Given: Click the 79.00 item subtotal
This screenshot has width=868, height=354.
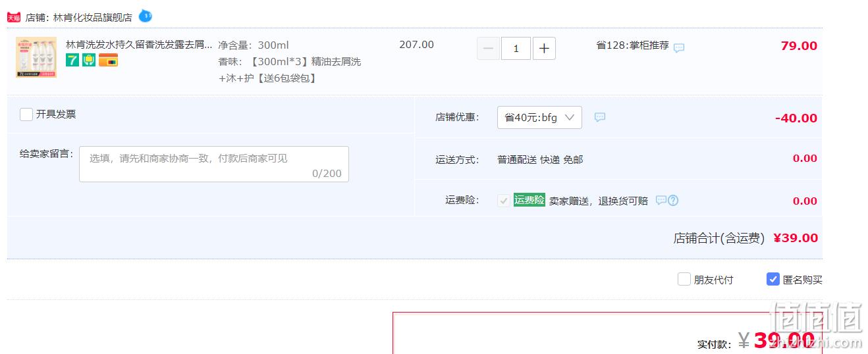Looking at the screenshot, I should pyautogui.click(x=799, y=46).
